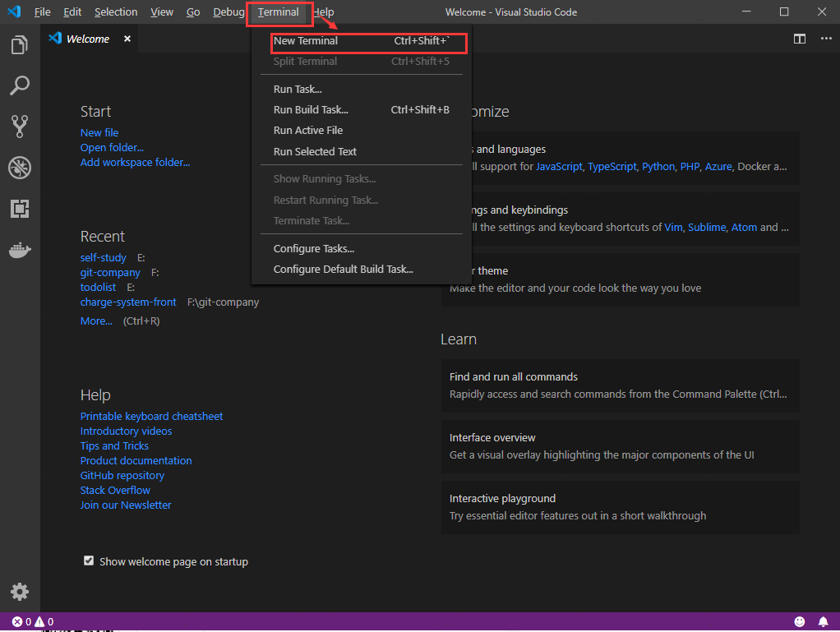Click the feedback smiley in status bar
Viewport: 840px width, 632px height.
click(799, 621)
